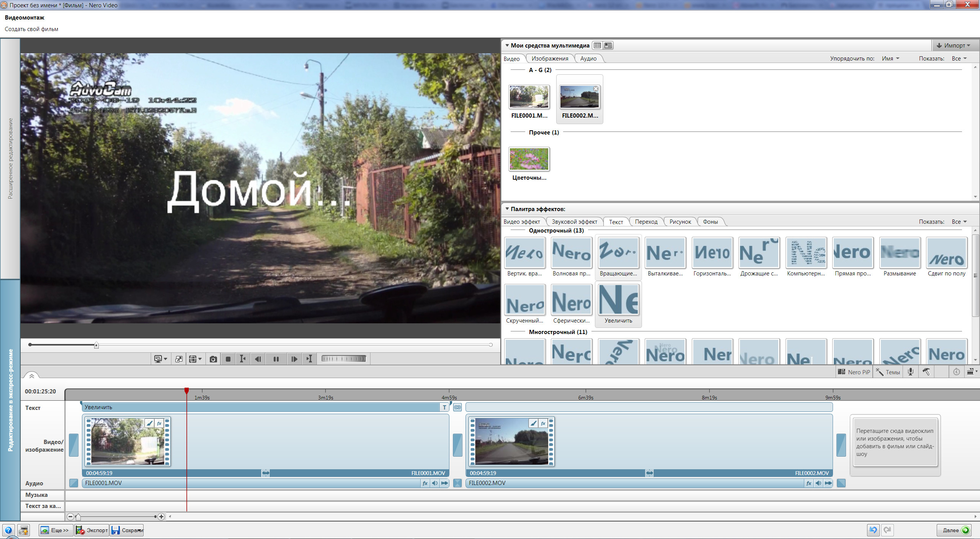Toggle the link icon between text clips
980x539 pixels.
click(457, 407)
